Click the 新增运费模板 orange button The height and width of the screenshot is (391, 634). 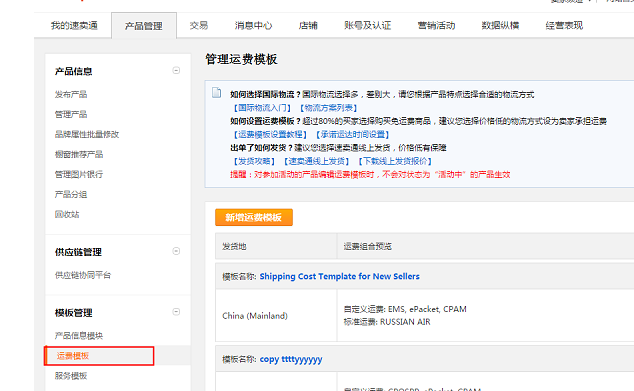tap(254, 218)
